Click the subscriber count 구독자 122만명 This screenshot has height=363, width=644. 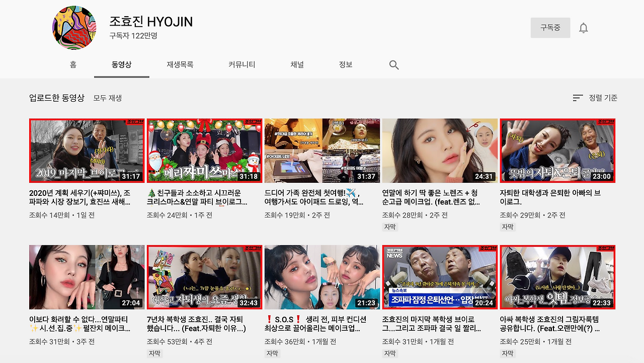coord(133,36)
